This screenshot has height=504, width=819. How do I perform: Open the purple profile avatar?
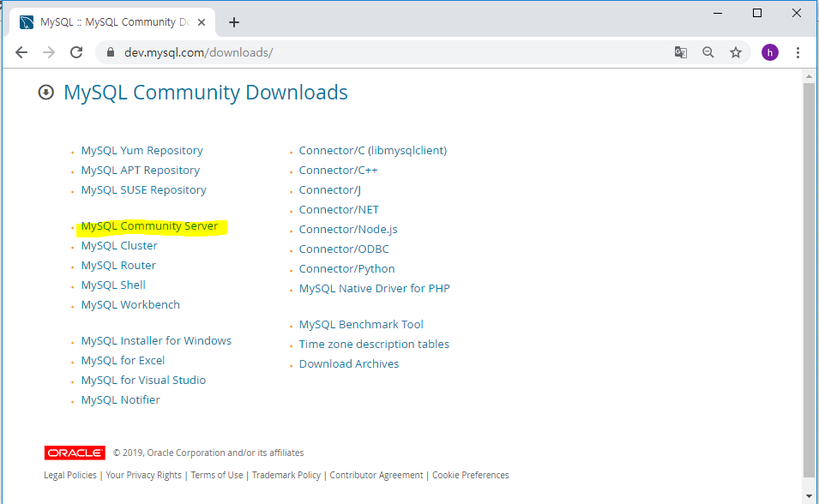tap(770, 52)
